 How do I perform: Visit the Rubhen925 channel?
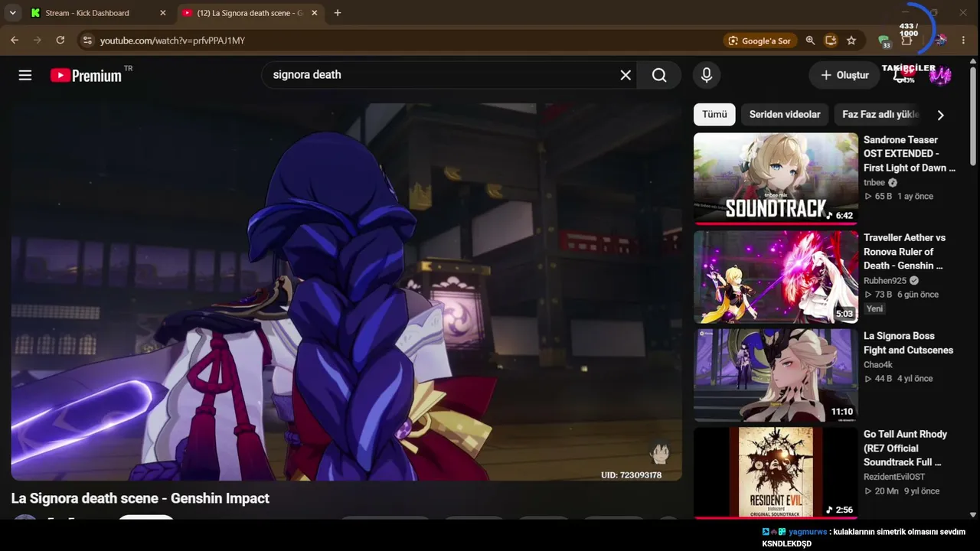click(885, 281)
